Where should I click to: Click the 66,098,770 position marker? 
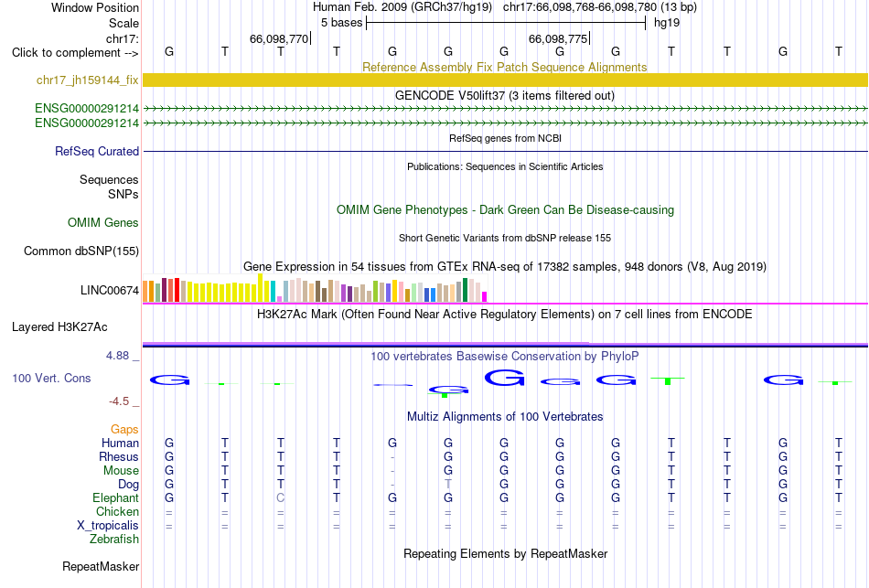pos(279,38)
